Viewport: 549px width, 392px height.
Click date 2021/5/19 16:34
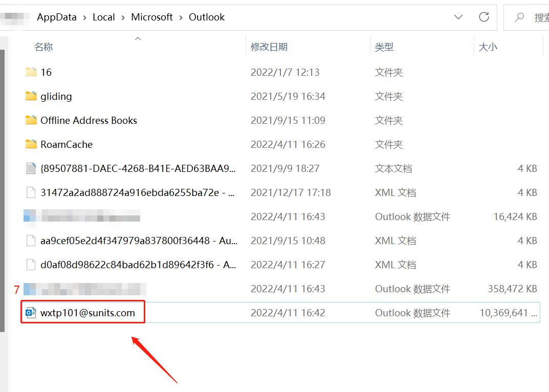coord(288,96)
